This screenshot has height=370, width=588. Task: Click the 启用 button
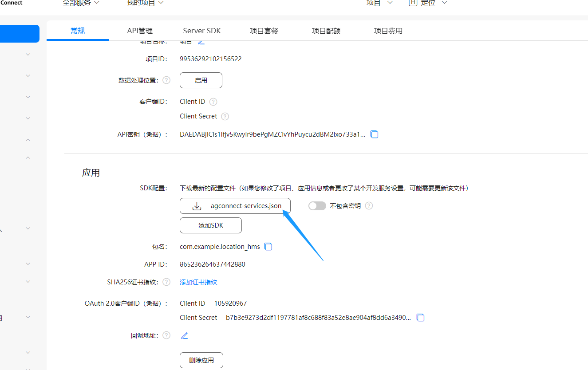(x=201, y=80)
